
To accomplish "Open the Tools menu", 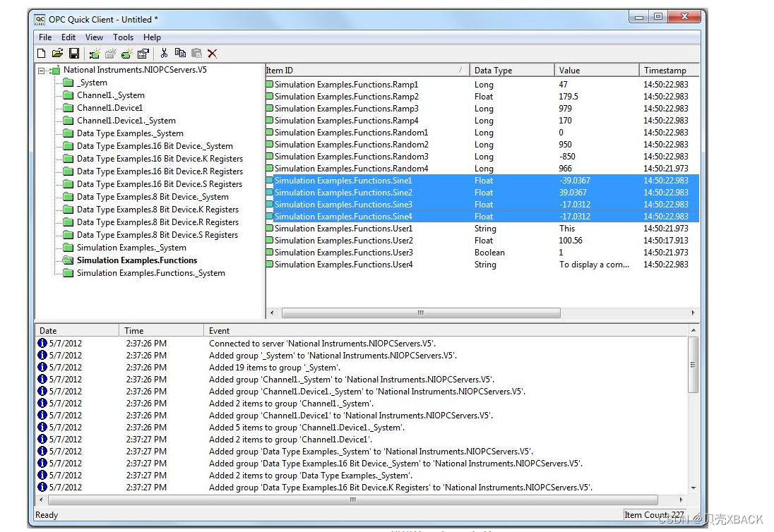I will [x=123, y=37].
